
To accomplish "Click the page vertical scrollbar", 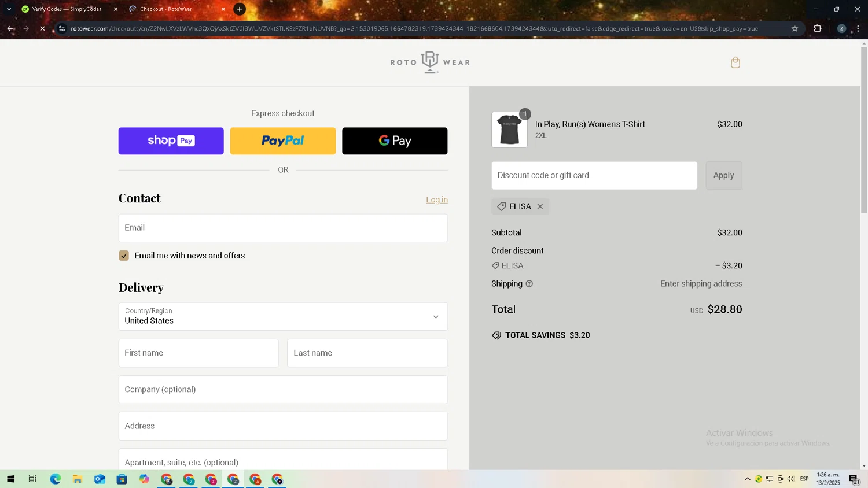I will 864,130.
